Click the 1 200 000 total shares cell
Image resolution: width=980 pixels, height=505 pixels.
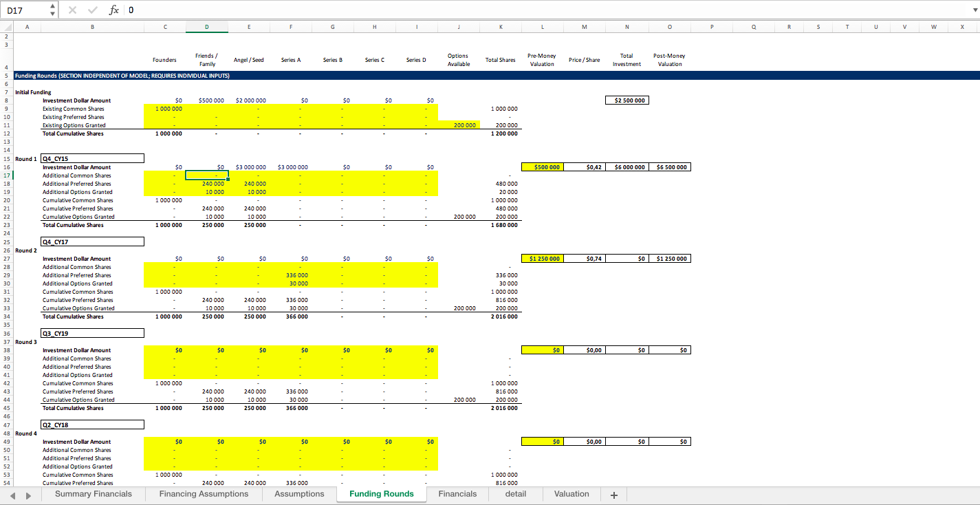501,133
